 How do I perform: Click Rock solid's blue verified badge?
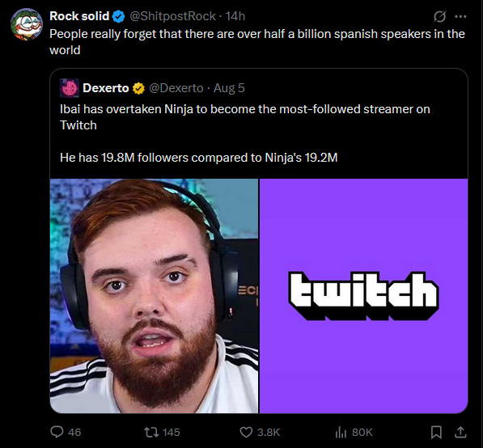coord(119,17)
